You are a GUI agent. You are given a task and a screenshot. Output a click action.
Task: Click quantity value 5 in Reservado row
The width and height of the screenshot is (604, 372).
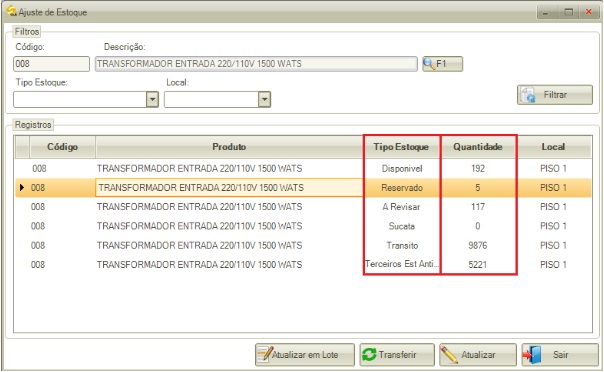478,188
